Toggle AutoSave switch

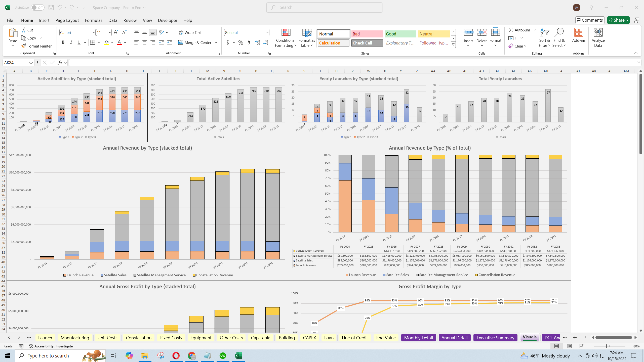[x=38, y=8]
